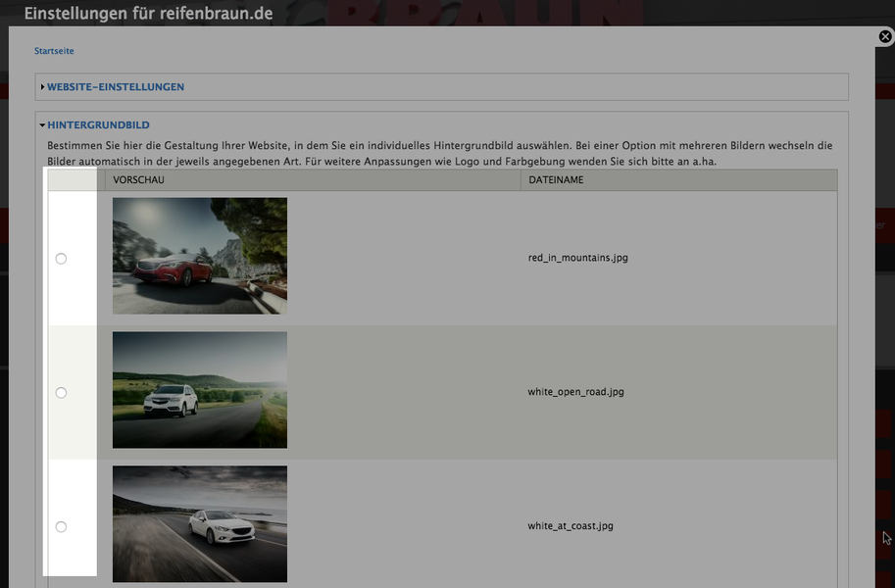Open the Startseite breadcrumb link

54,51
